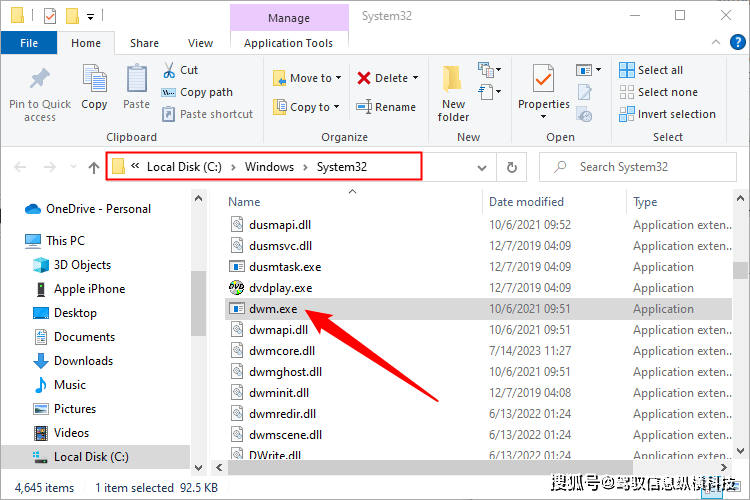Image resolution: width=750 pixels, height=500 pixels.
Task: Click the Properties checkmark icon
Action: pos(543,78)
